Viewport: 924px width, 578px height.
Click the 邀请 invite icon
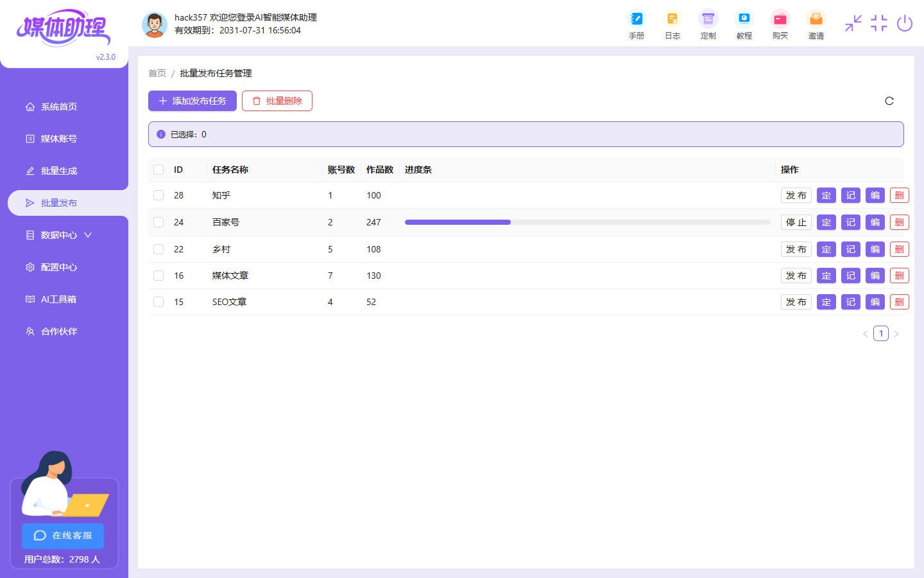tap(816, 20)
